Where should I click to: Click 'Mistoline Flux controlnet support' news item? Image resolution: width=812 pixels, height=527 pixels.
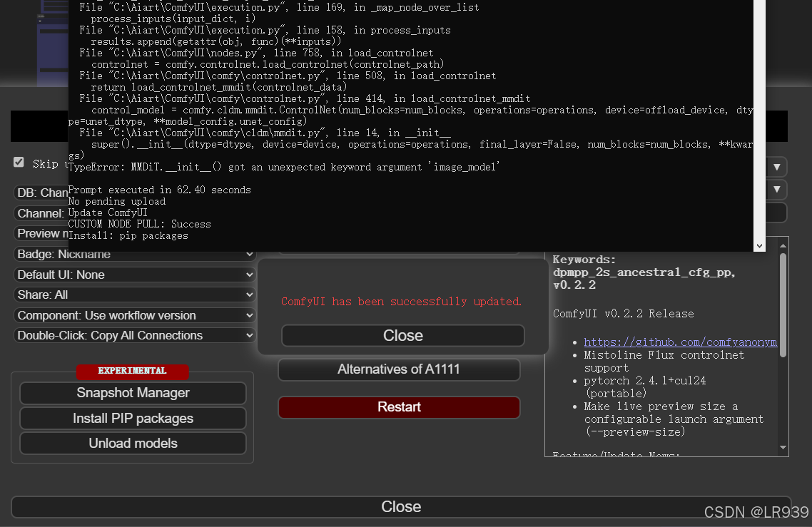coord(664,362)
